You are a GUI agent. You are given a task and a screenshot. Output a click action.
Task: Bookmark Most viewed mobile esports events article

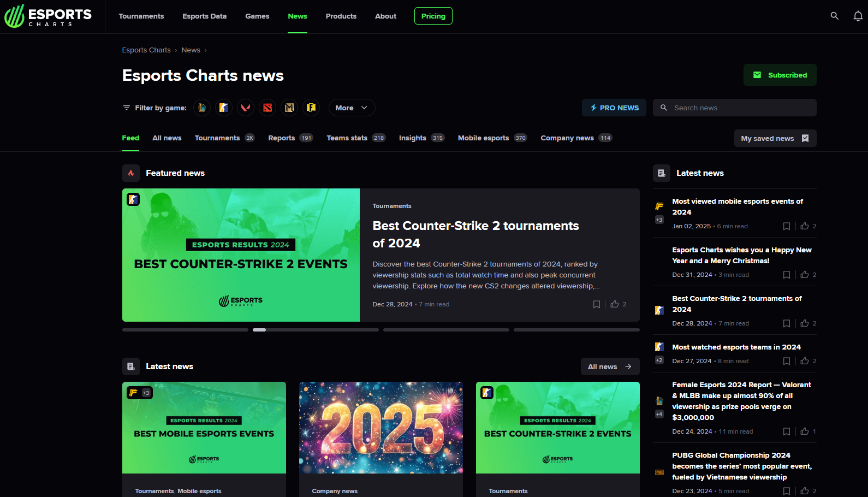[x=787, y=226]
